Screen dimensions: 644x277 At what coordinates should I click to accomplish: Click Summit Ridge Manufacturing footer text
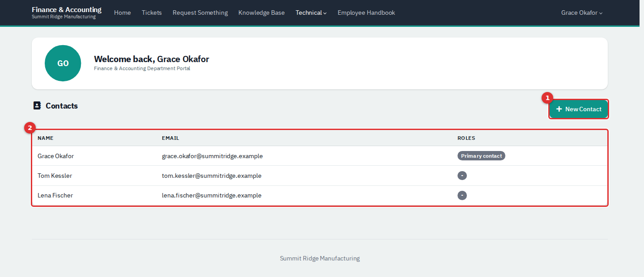pos(320,258)
